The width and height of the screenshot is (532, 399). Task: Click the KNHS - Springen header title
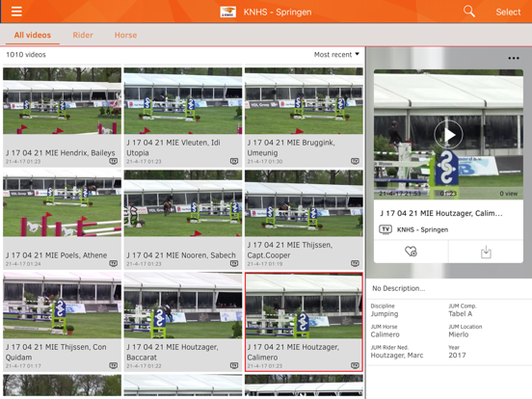tap(278, 13)
